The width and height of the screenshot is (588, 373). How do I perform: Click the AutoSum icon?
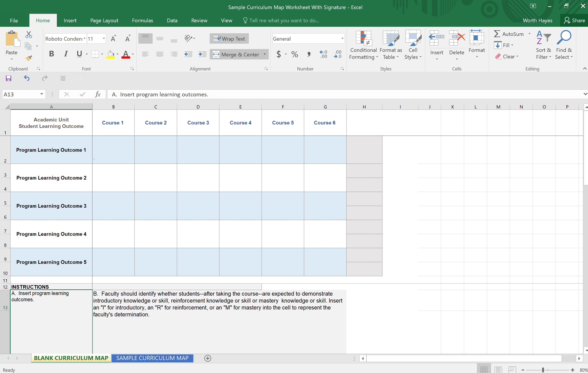497,34
